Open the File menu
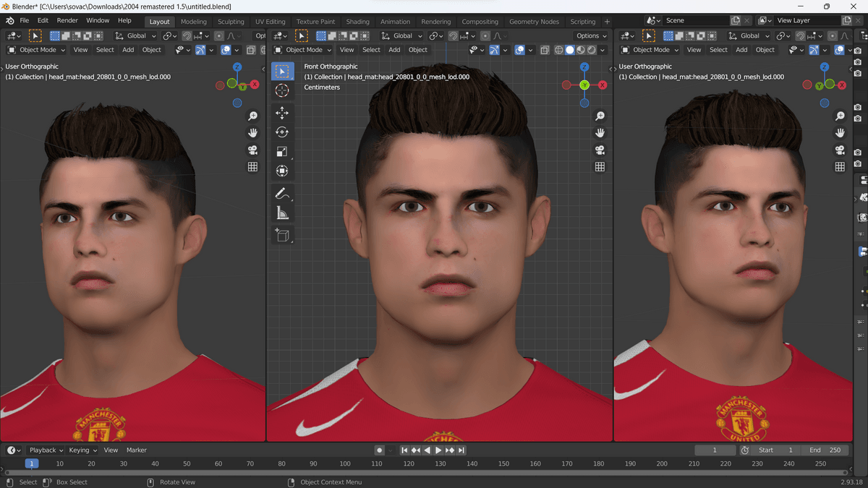Screen dimensions: 868x488 click(25, 21)
